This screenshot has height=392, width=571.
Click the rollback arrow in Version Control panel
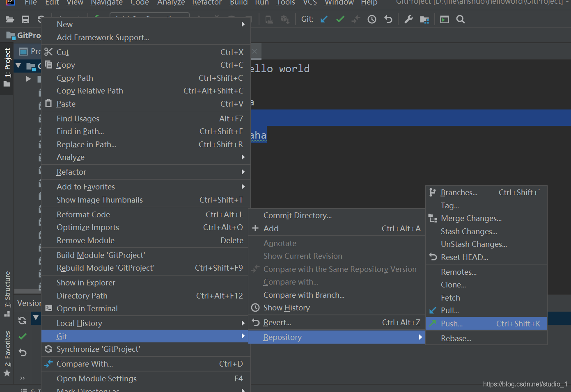[23, 353]
